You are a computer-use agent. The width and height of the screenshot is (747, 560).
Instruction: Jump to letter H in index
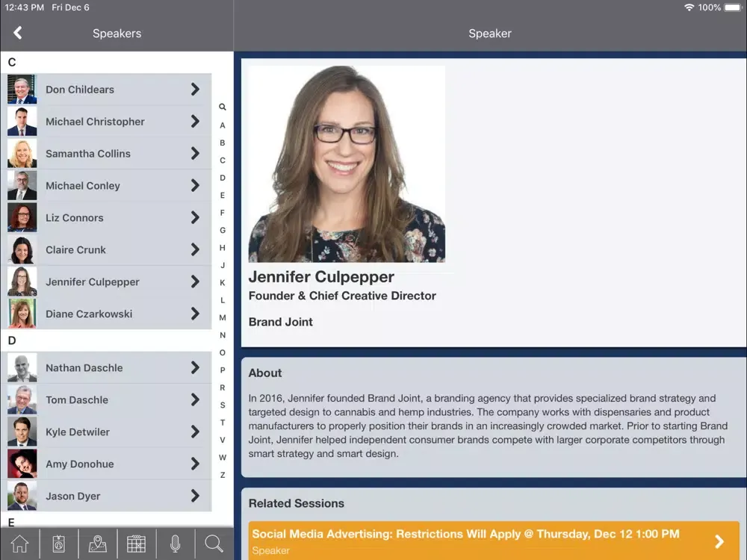(x=223, y=248)
